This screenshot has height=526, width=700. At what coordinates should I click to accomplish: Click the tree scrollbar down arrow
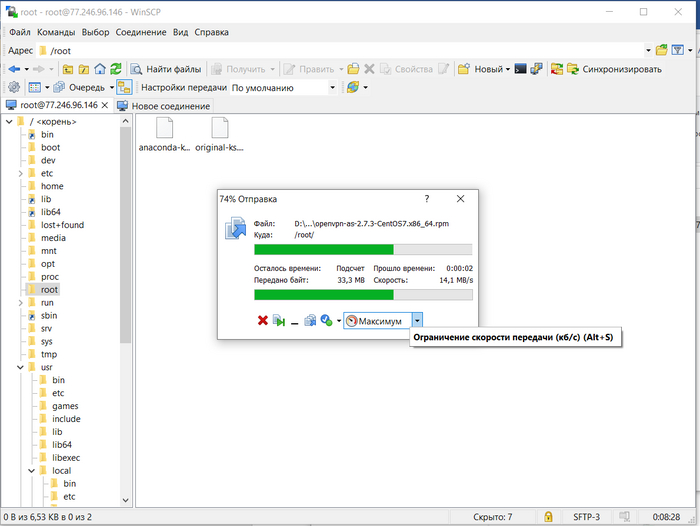point(125,500)
